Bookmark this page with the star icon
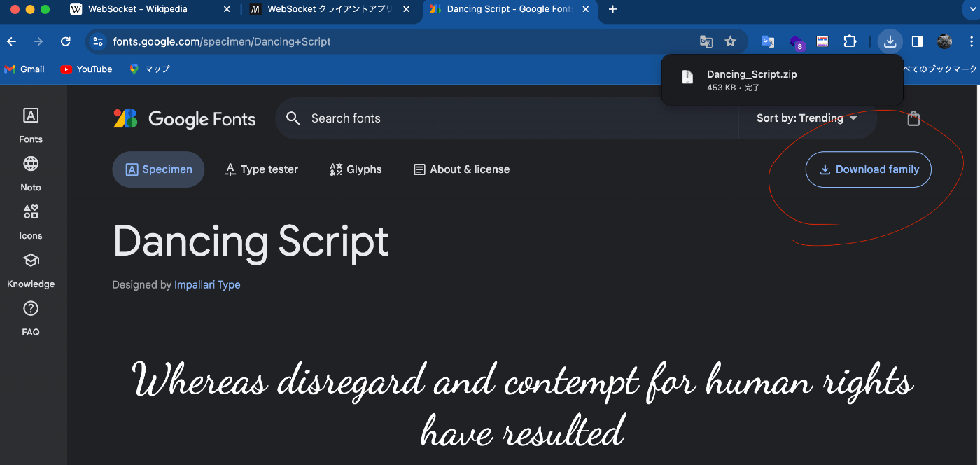This screenshot has width=980, height=465. click(x=730, y=41)
